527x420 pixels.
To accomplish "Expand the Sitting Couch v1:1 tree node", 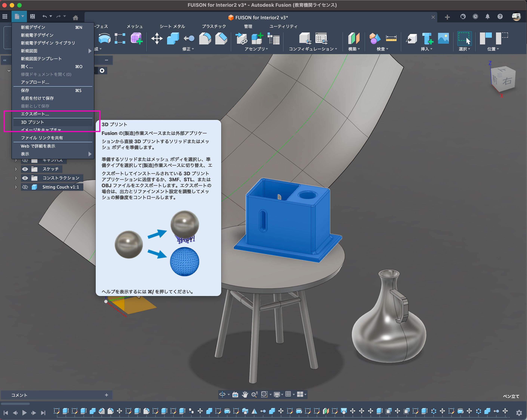I will click(x=16, y=187).
